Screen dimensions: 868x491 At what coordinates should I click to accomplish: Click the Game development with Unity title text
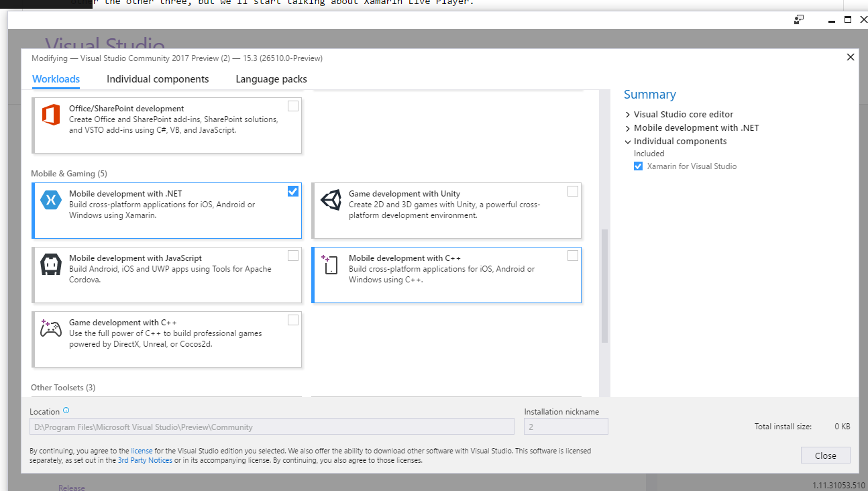(404, 194)
